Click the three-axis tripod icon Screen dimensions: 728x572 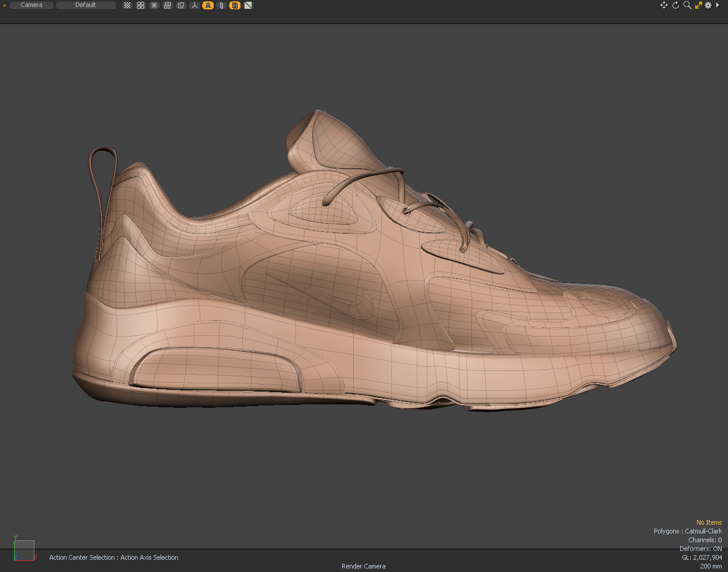click(x=194, y=5)
